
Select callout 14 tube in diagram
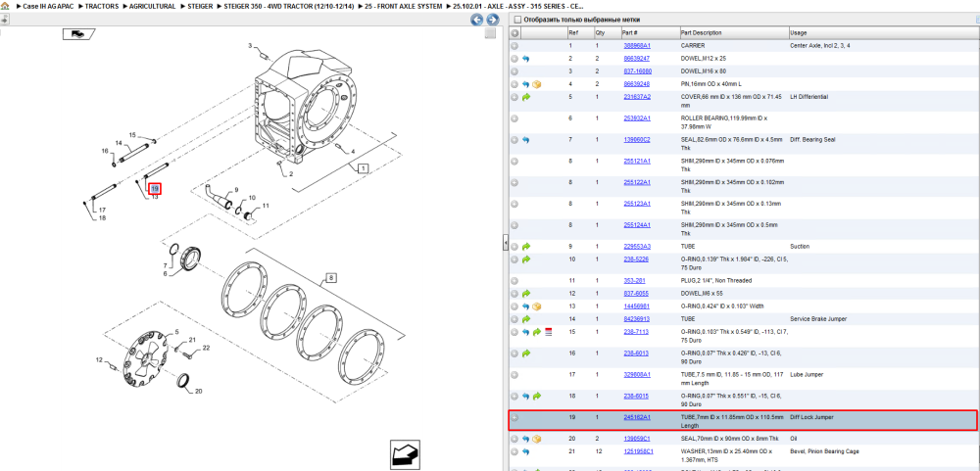click(119, 143)
